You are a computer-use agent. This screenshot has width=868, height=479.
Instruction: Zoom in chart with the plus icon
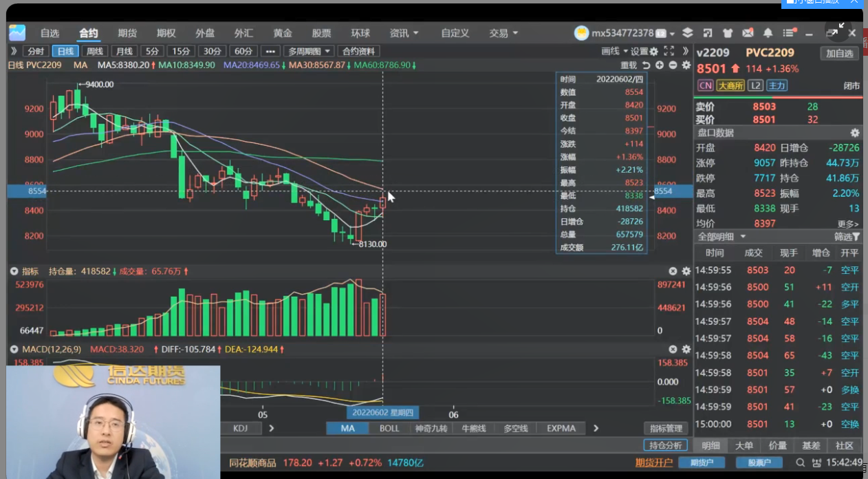point(660,65)
